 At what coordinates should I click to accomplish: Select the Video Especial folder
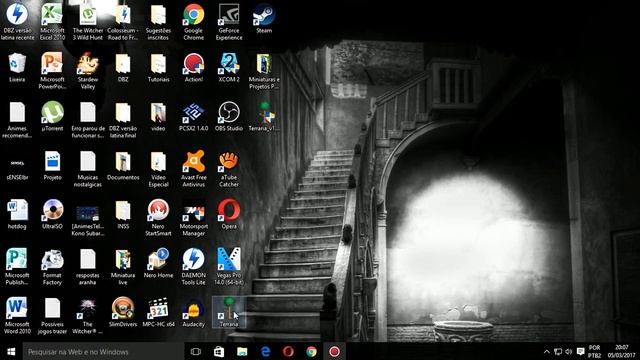coord(158,169)
